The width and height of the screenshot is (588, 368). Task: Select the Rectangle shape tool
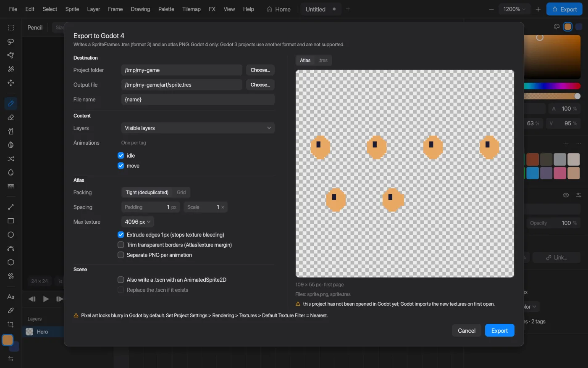pos(11,221)
